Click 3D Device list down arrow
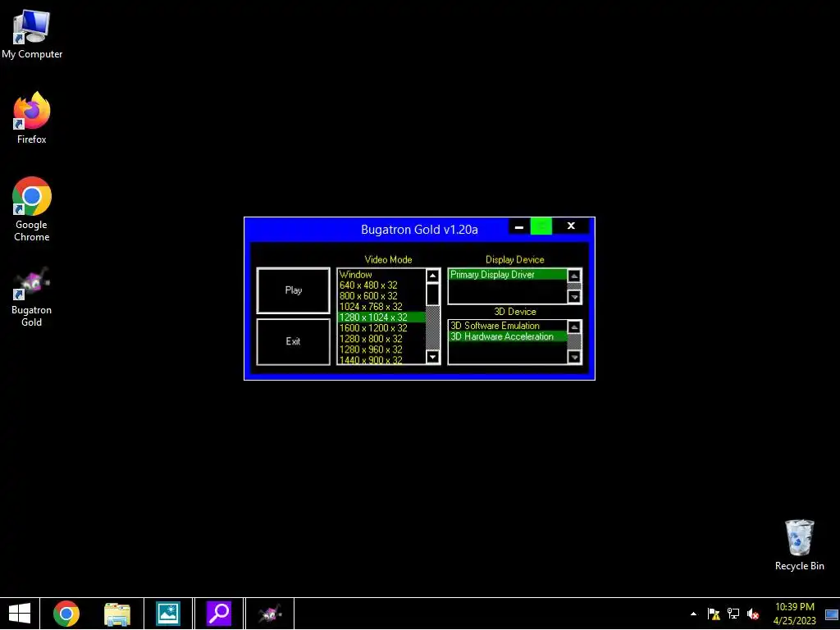Screen dimensions: 840x630 pyautogui.click(x=573, y=357)
